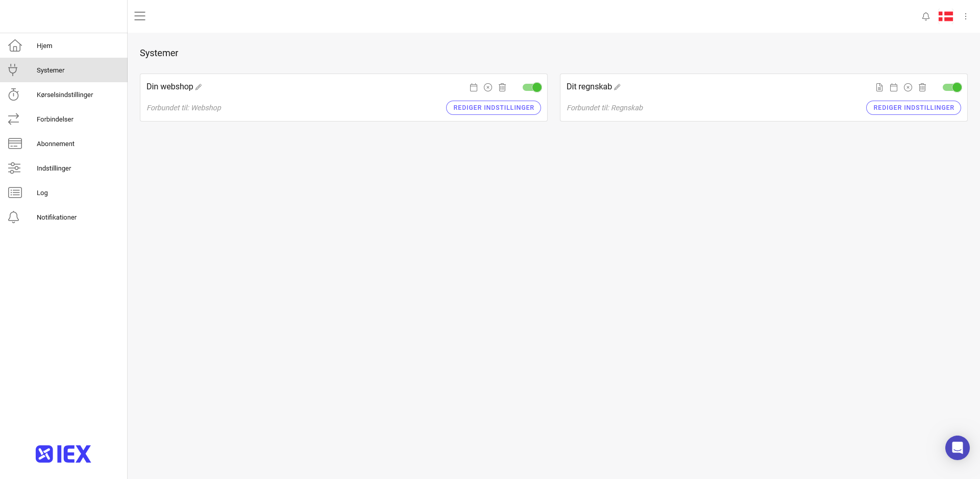This screenshot has height=479, width=980.
Task: Open the document icon on Dit regnskab card
Action: pyautogui.click(x=879, y=87)
